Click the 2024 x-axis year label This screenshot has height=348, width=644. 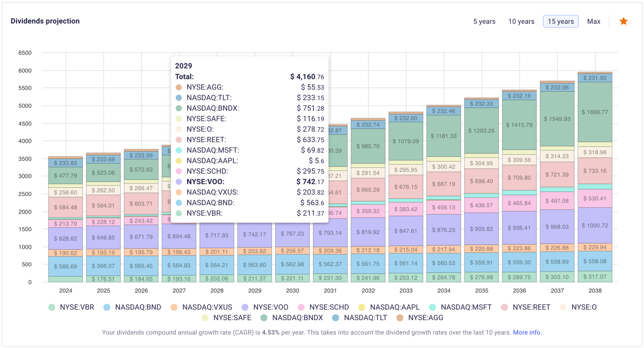pos(65,290)
